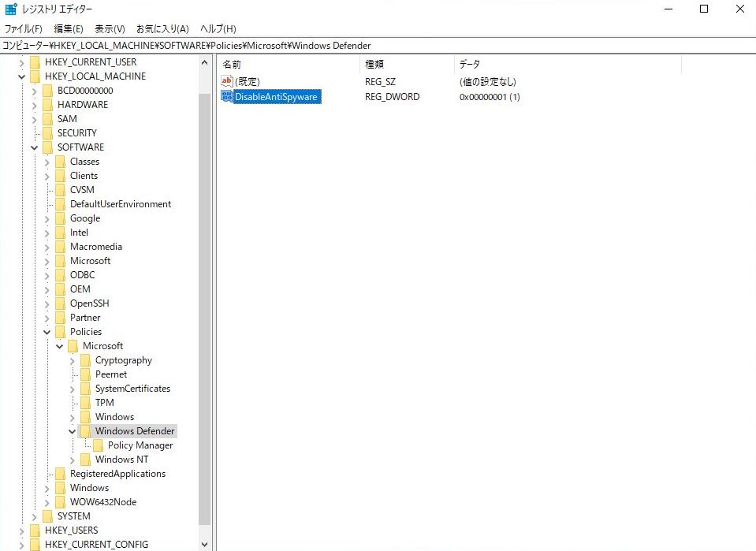This screenshot has height=551, width=756.
Task: Click the registry path address bar
Action: 378,46
